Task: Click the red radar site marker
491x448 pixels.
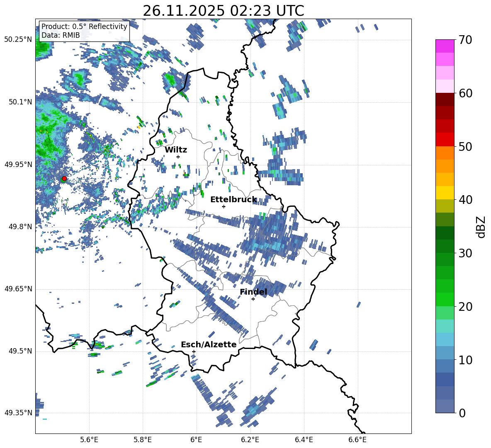Action: point(64,179)
